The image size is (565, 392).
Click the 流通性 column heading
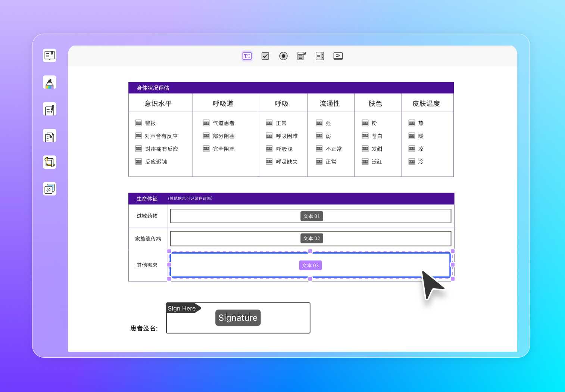point(330,103)
